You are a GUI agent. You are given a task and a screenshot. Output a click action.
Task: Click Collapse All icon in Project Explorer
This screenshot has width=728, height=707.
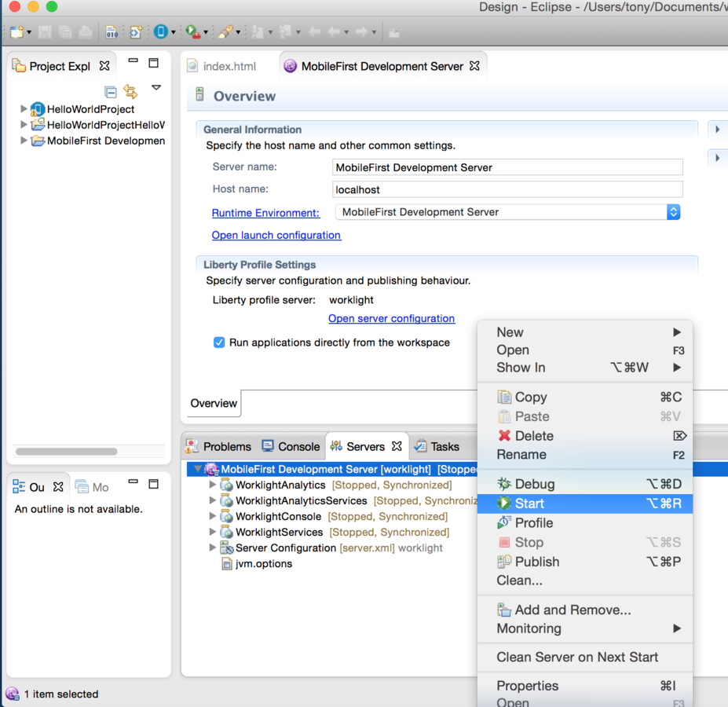coord(111,92)
